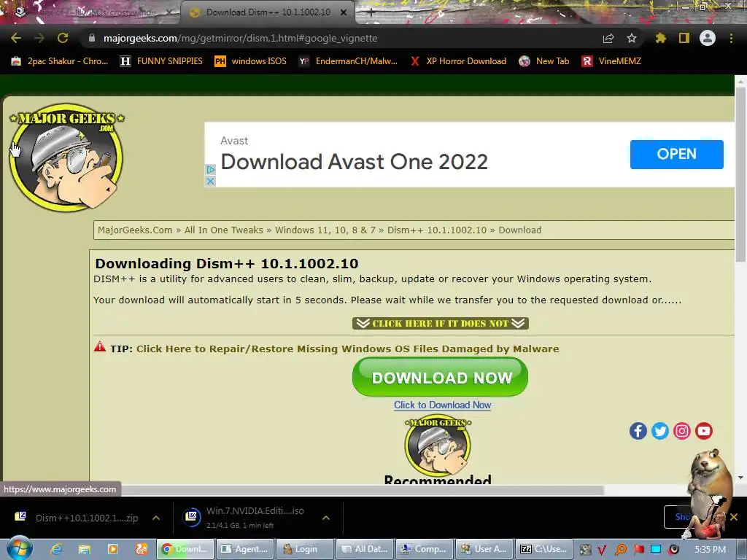Viewport: 747px width, 560px height.
Task: Switch to the All Dat... taskbar window
Action: [365, 549]
